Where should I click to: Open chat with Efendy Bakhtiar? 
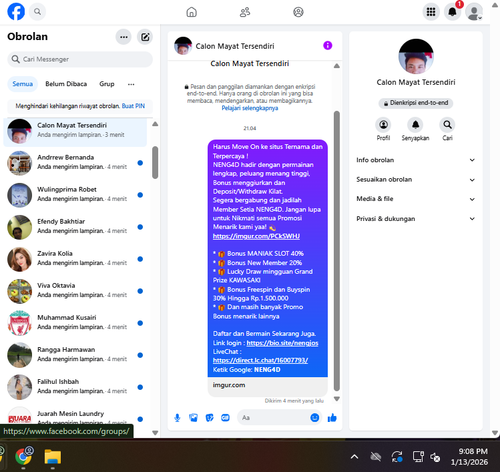click(75, 227)
